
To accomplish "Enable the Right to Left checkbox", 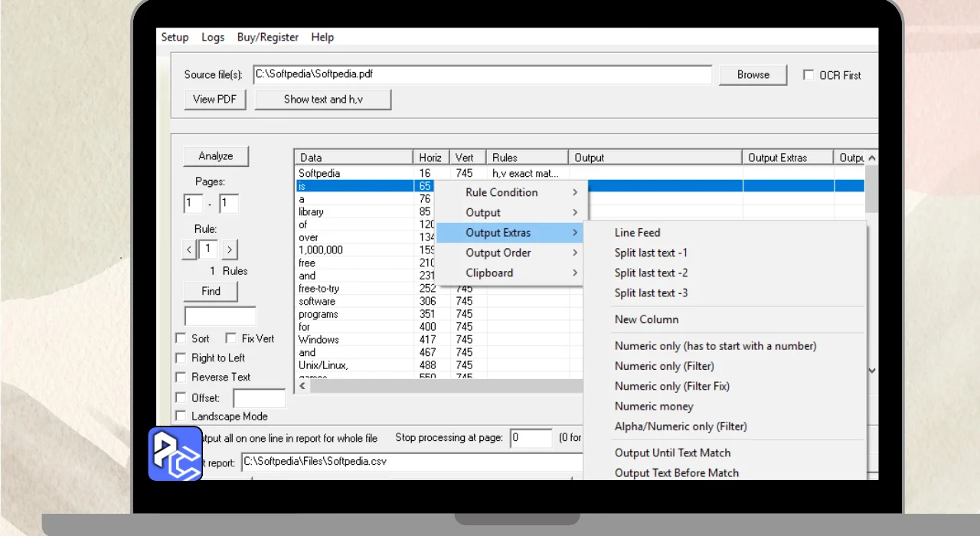I will click(x=181, y=358).
